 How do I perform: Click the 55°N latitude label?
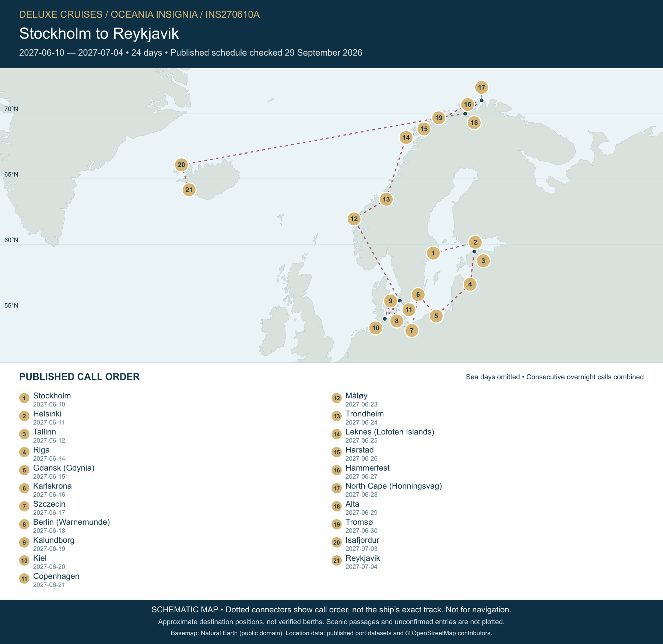pyautogui.click(x=11, y=306)
